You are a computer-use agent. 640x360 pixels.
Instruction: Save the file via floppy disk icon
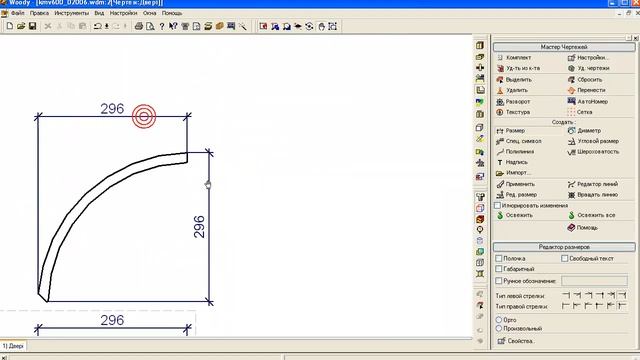[32, 26]
